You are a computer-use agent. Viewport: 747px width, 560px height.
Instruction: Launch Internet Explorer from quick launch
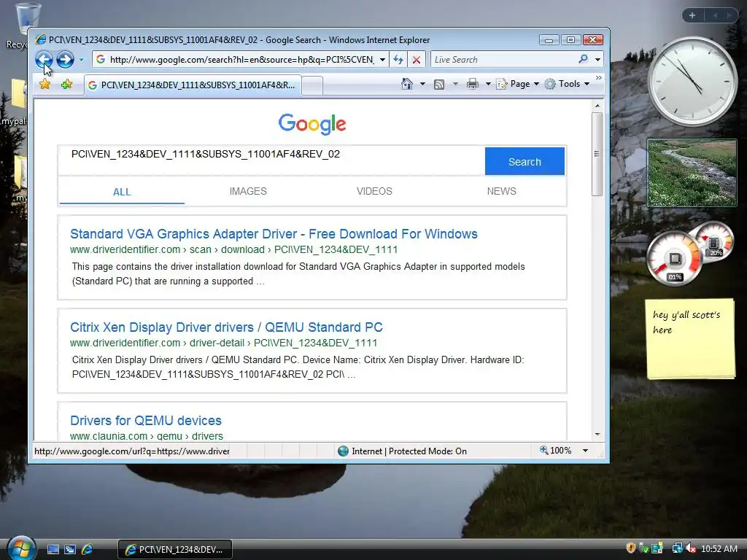click(x=87, y=549)
